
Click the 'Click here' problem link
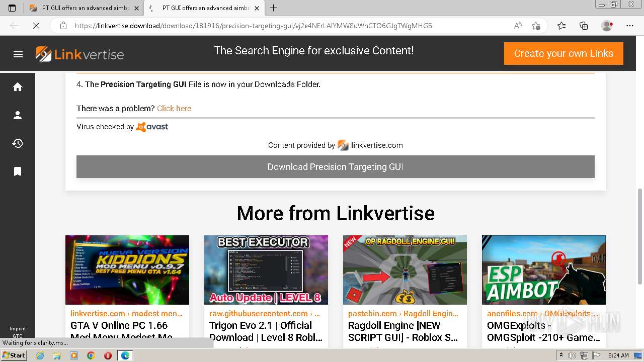tap(174, 109)
